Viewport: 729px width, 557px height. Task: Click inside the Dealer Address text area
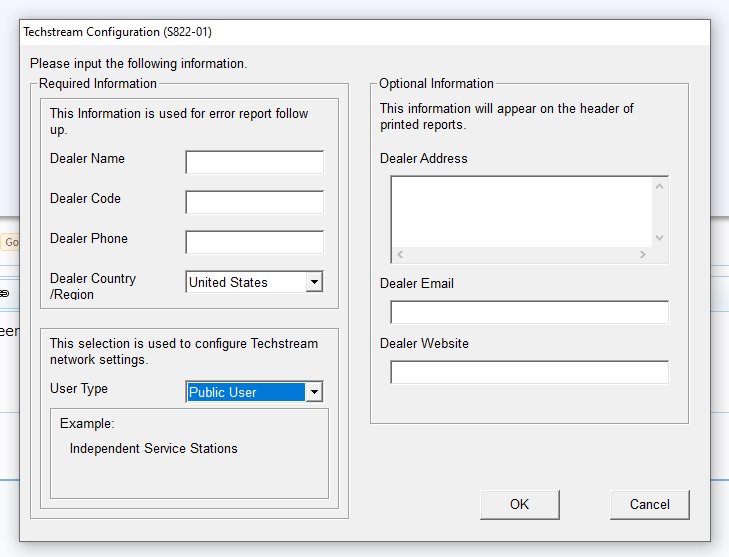coord(522,212)
